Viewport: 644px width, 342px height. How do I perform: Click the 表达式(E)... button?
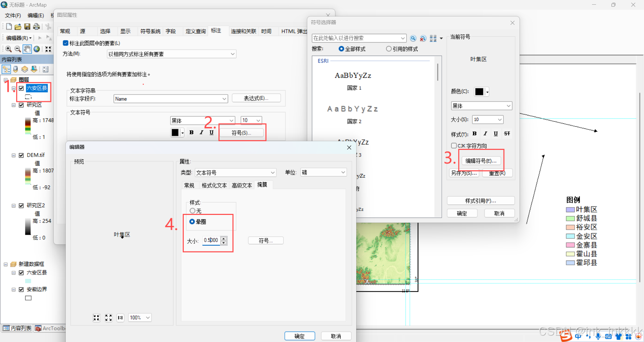[x=256, y=98]
